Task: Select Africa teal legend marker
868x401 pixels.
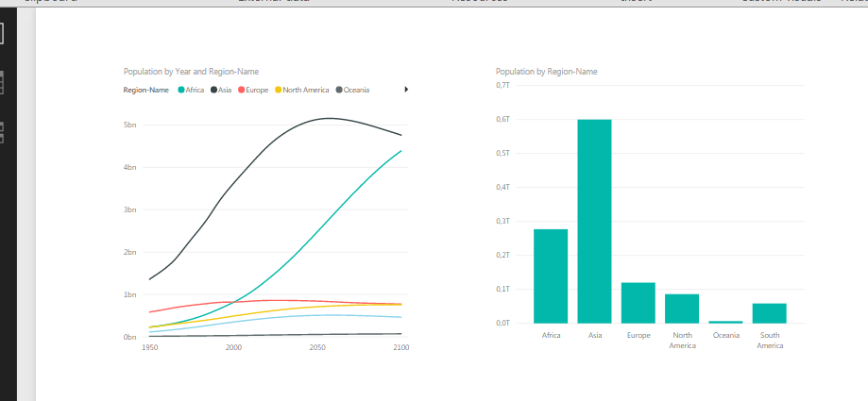Action: [x=181, y=90]
